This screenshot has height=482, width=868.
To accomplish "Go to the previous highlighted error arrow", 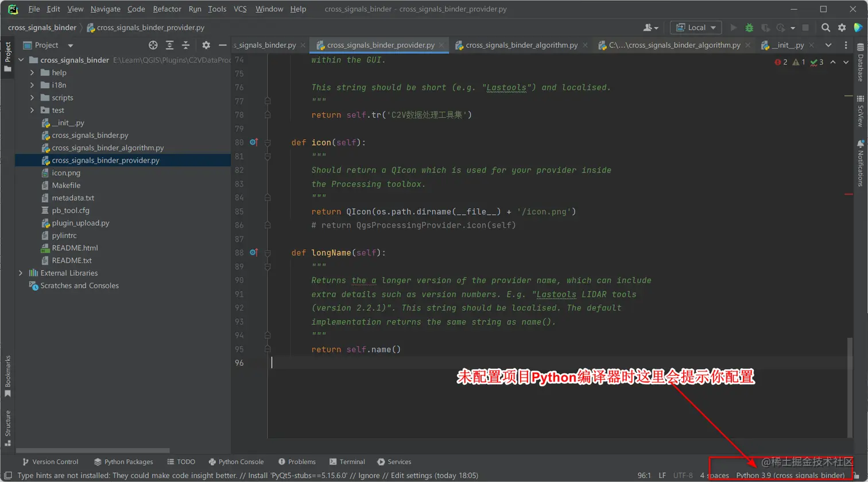I will 833,62.
